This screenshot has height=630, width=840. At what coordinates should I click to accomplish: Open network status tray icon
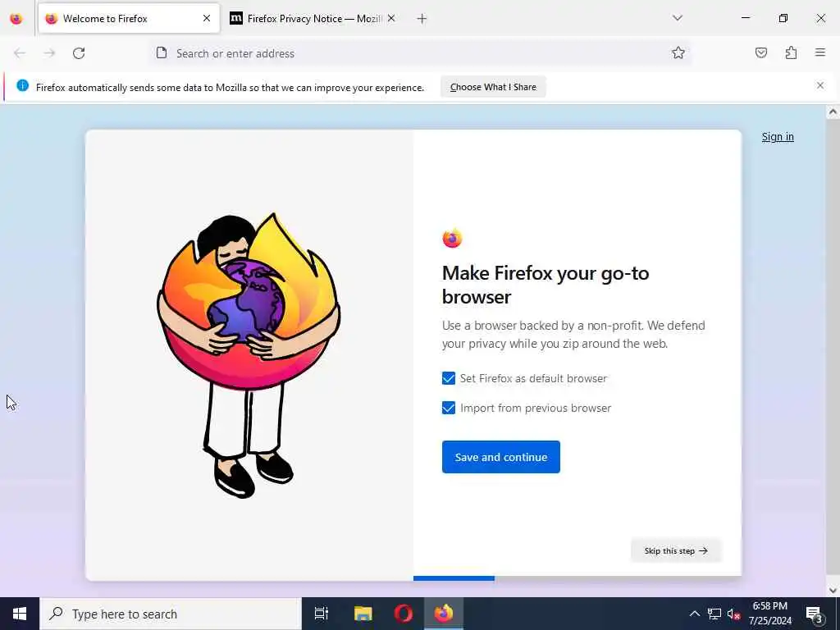coord(714,614)
